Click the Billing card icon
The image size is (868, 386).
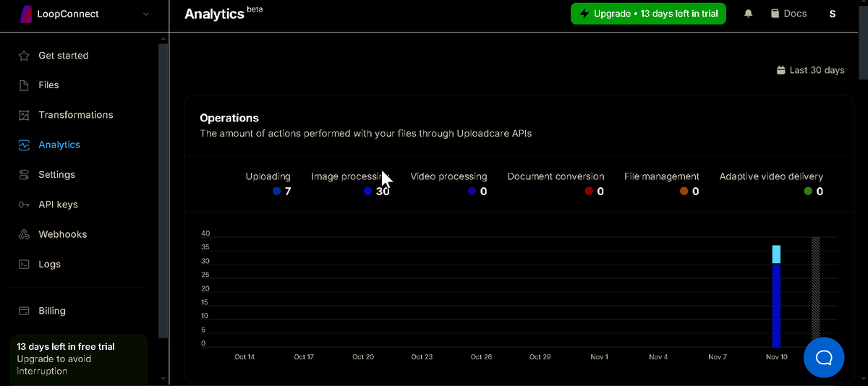(24, 311)
